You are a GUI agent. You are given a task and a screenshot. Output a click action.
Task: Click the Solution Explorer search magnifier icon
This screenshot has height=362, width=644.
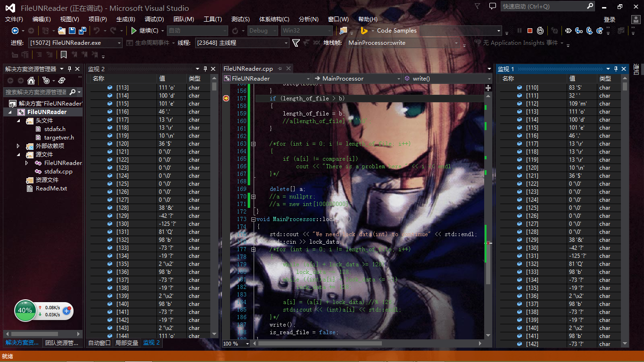coord(73,92)
